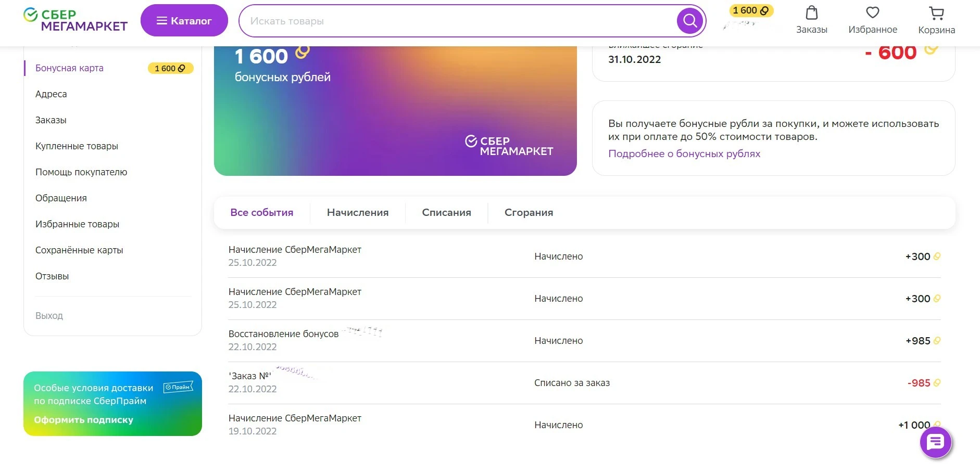The width and height of the screenshot is (980, 475).
Task: Open Купленные товары in sidebar
Action: (77, 146)
